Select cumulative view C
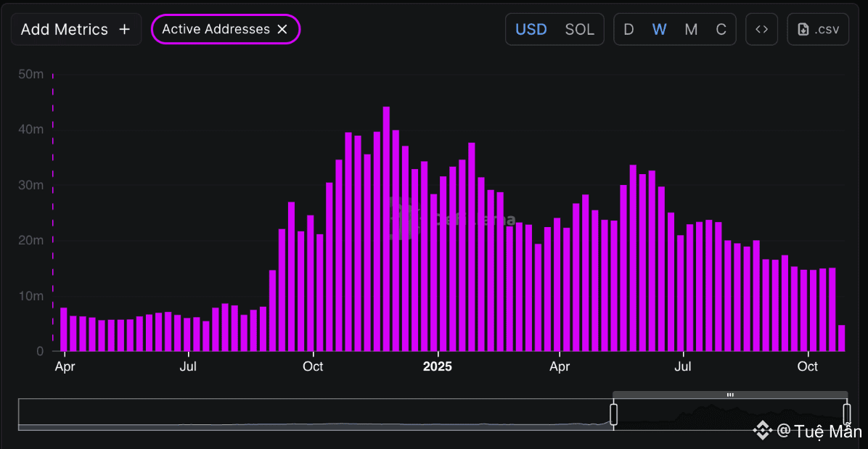Image resolution: width=868 pixels, height=449 pixels. 721,30
